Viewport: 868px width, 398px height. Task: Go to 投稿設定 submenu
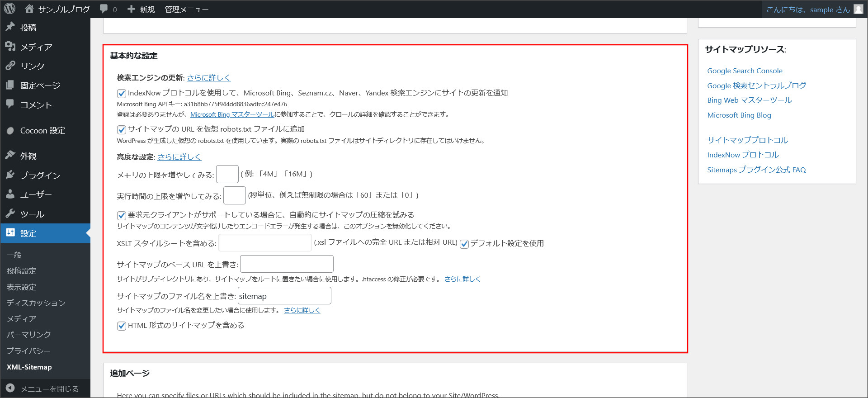[21, 270]
